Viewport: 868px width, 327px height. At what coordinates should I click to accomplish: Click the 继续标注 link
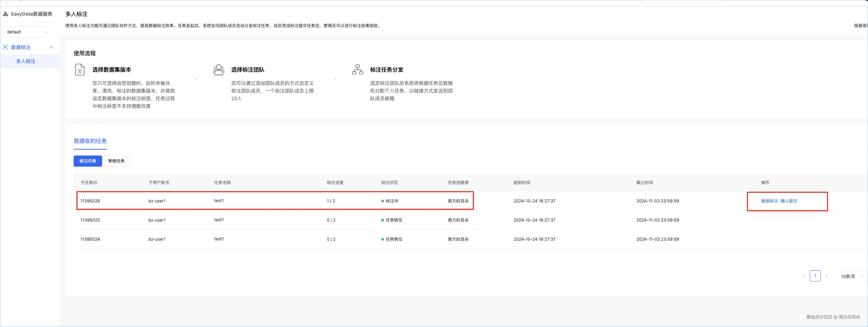point(769,201)
